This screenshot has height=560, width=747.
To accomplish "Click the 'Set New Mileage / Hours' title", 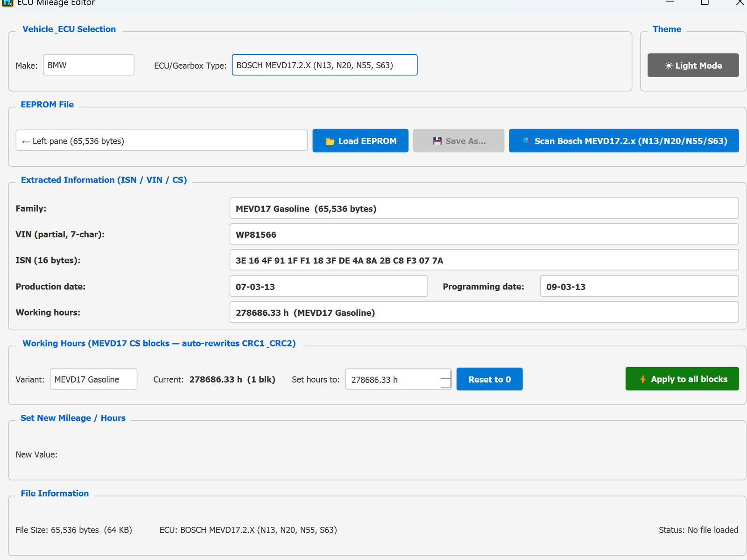I will click(x=73, y=418).
